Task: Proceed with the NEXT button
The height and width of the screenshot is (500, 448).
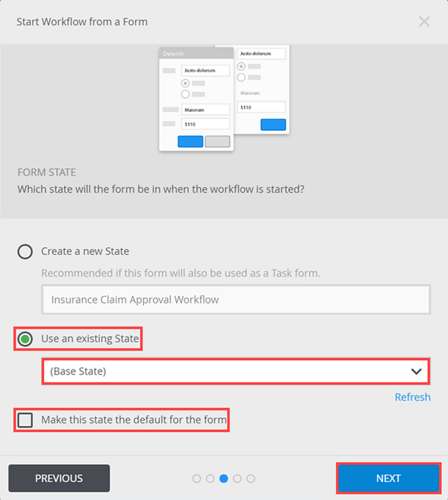Action: pos(388,478)
